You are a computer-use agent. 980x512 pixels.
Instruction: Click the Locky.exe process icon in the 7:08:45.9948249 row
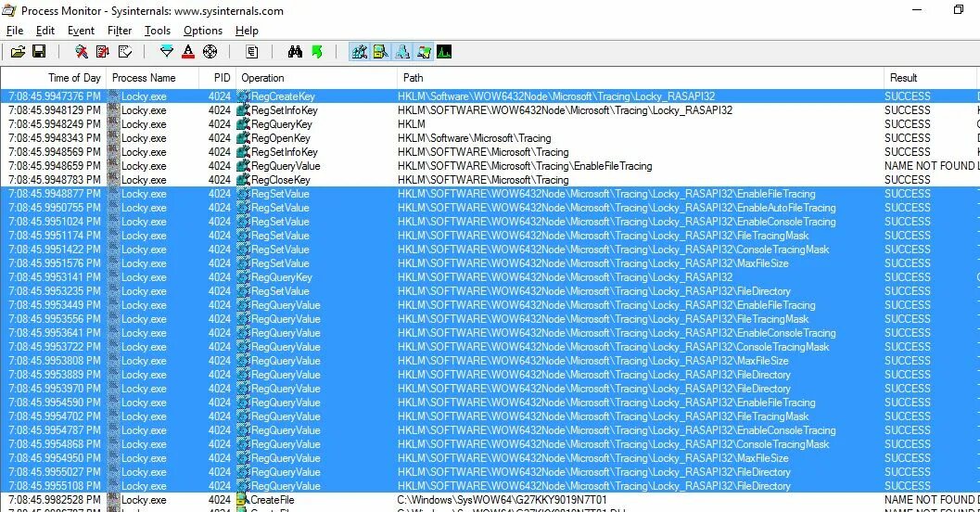point(114,123)
